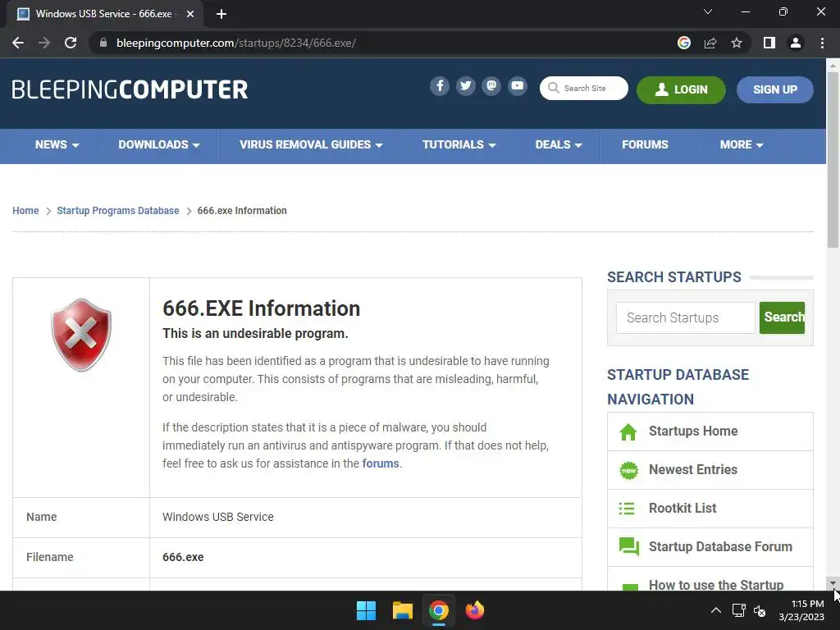Expand the DOWNLOADS dropdown menu
This screenshot has width=840, height=630.
coord(158,145)
